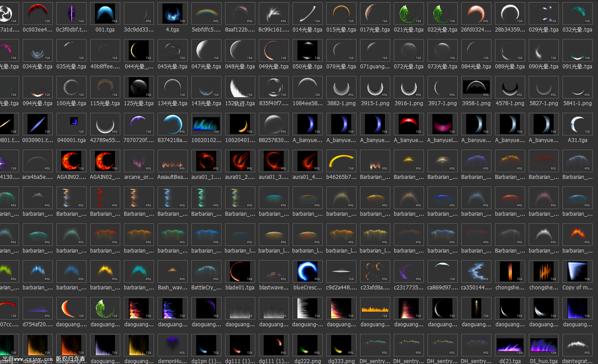Open the 'Copy of m...' thumbnail
The width and height of the screenshot is (598, 364).
click(578, 271)
